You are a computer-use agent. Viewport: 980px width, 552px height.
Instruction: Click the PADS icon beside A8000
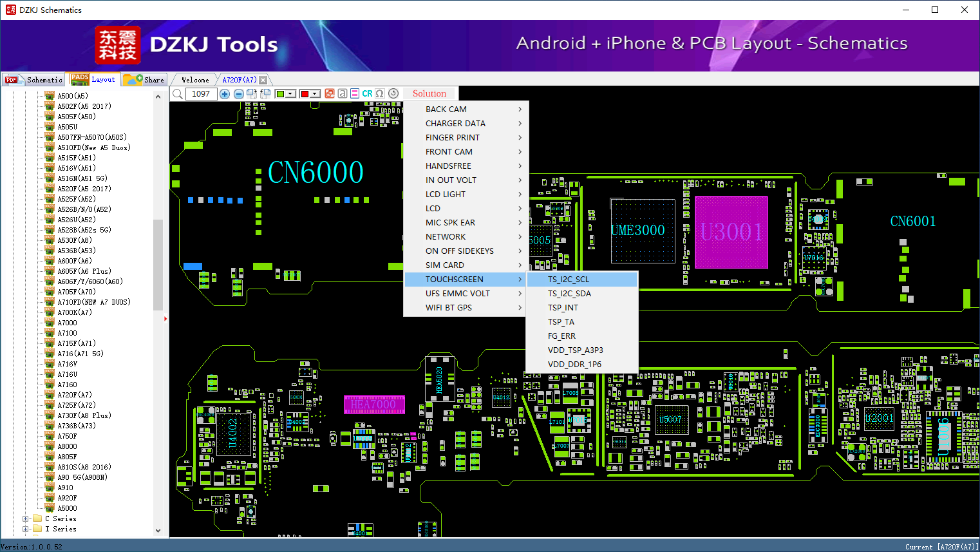pos(50,446)
